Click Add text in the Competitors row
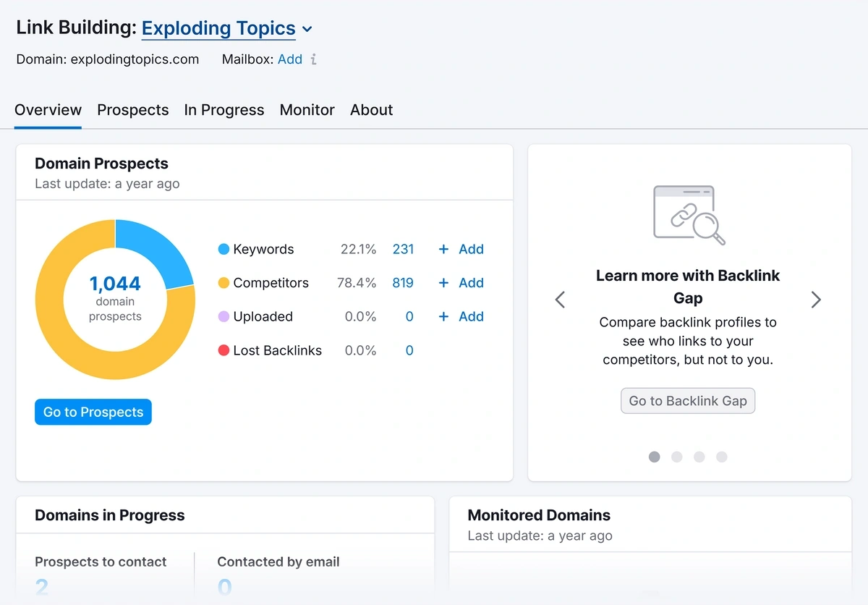 point(471,283)
